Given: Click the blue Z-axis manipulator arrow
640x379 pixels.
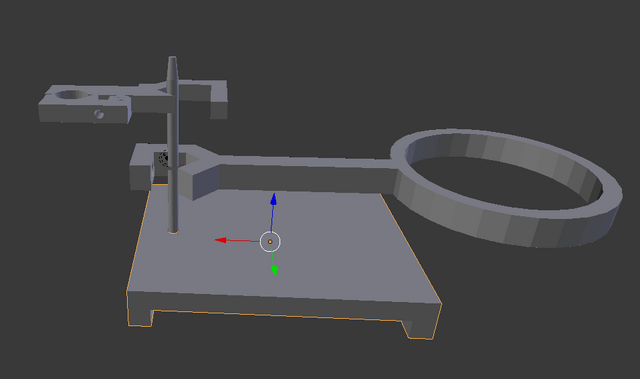Looking at the screenshot, I should [x=273, y=199].
